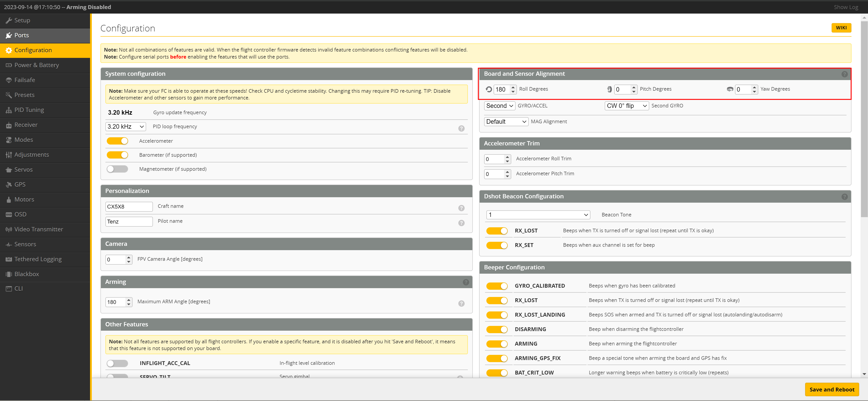
Task: Click Save and Reboot button
Action: tap(832, 390)
